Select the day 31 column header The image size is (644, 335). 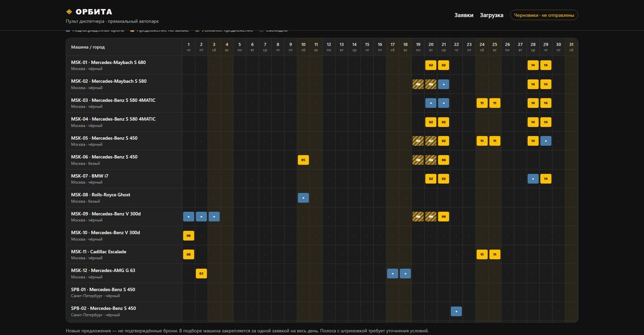(x=571, y=47)
